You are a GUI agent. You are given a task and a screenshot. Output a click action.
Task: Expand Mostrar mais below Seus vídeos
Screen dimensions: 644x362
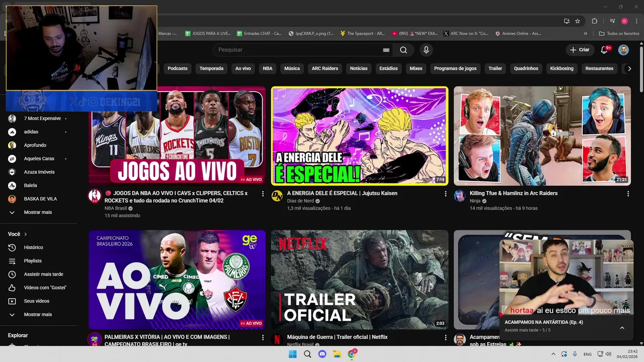coord(38,314)
